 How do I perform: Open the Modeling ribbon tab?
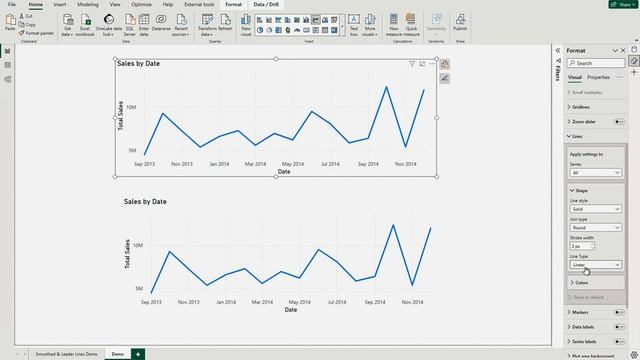(88, 4)
